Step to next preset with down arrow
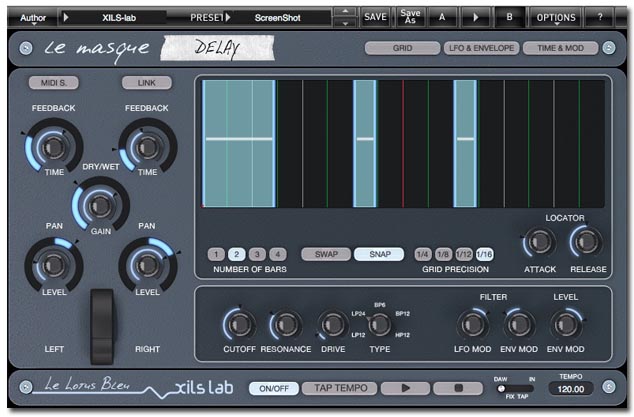 pyautogui.click(x=345, y=23)
